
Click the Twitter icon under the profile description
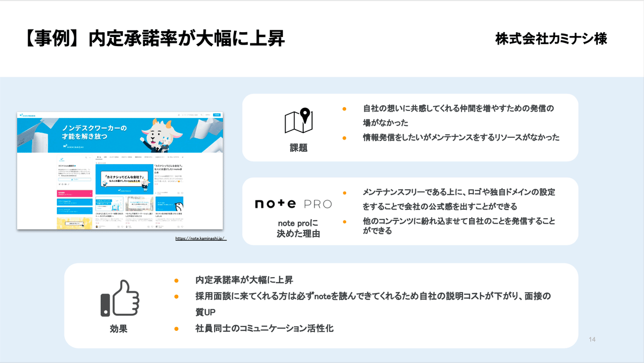click(60, 184)
